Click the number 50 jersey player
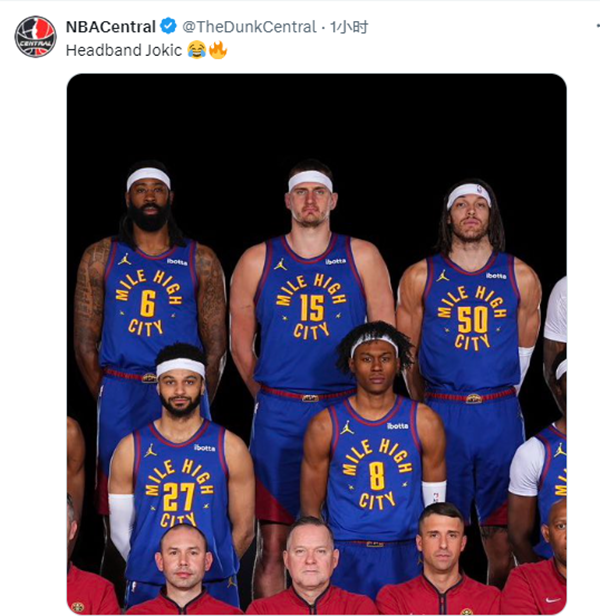The image size is (600, 616). click(472, 318)
